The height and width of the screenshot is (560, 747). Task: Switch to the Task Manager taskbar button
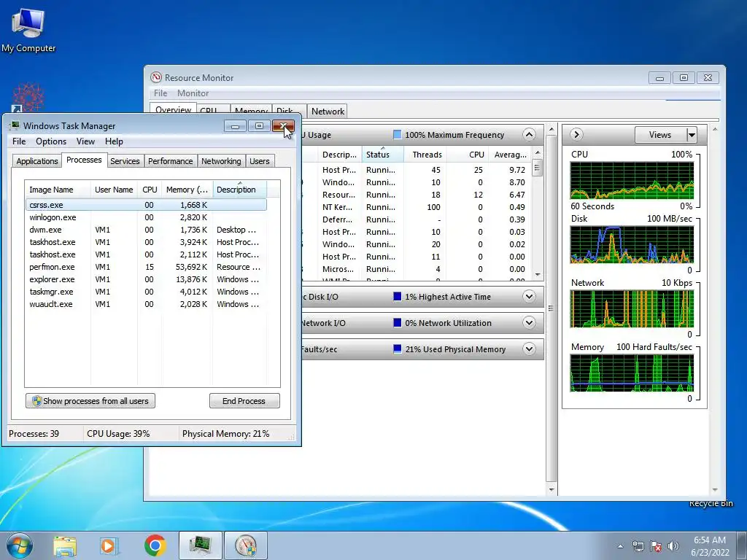click(x=200, y=545)
